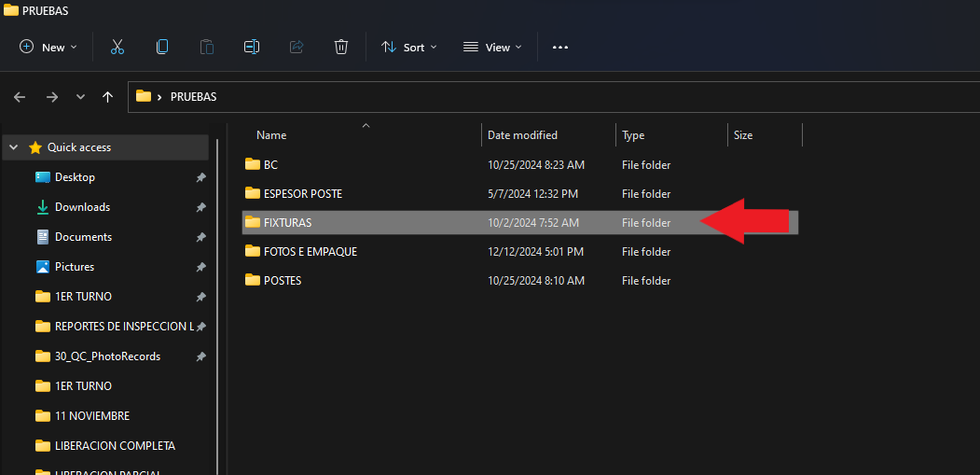The height and width of the screenshot is (475, 980).
Task: Click the Quick access star icon
Action: point(35,147)
